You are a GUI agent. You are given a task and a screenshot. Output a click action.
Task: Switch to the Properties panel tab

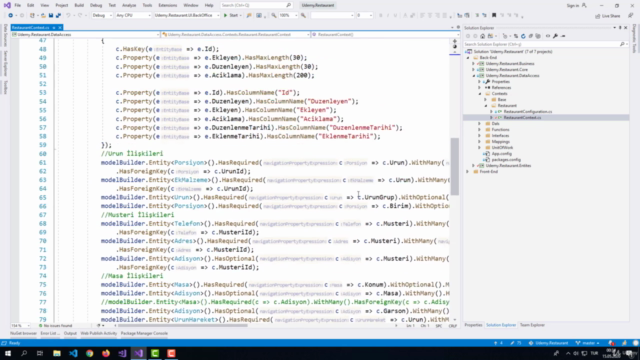[x=473, y=325]
